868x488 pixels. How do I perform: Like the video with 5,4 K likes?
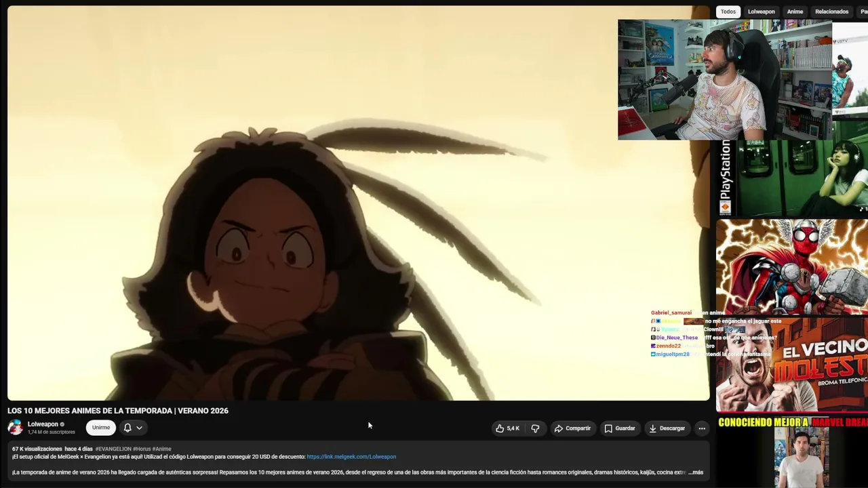click(507, 428)
